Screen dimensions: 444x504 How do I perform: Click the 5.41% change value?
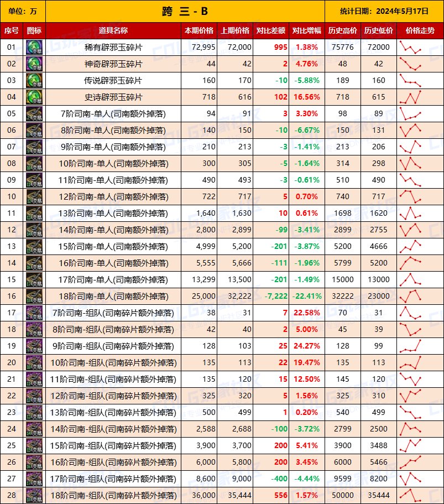pos(307,445)
